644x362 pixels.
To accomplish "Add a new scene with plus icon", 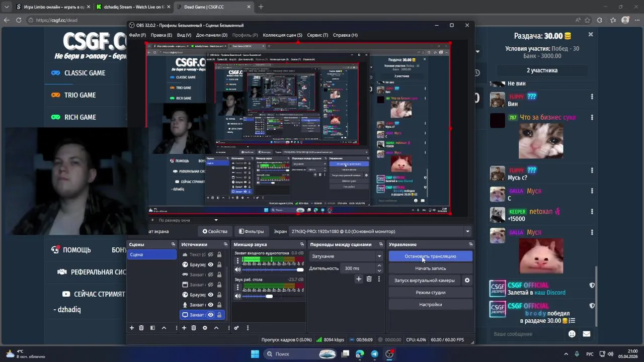I will tap(132, 328).
